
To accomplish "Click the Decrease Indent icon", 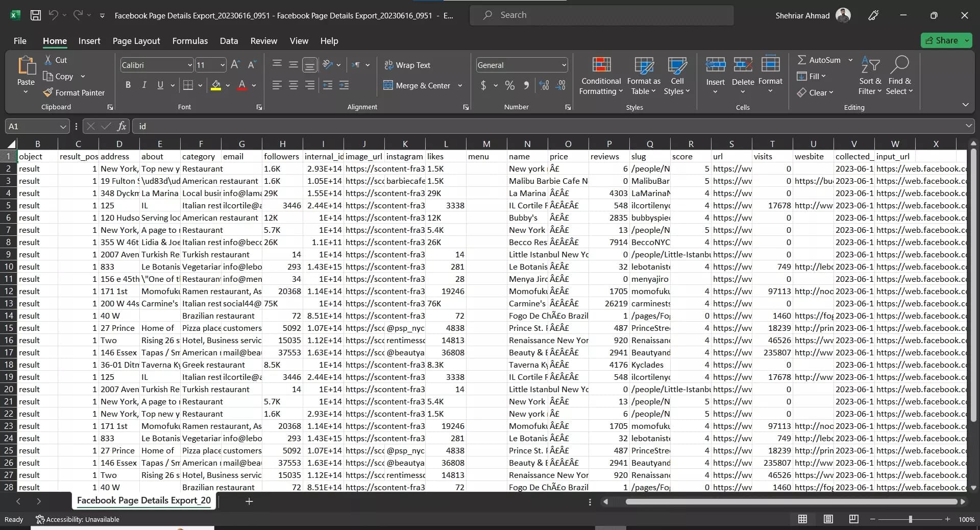I will pyautogui.click(x=328, y=85).
